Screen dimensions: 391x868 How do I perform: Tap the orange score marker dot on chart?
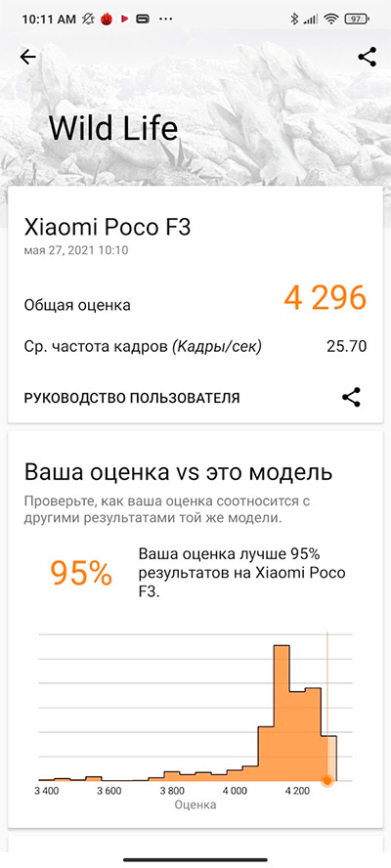pos(327,780)
